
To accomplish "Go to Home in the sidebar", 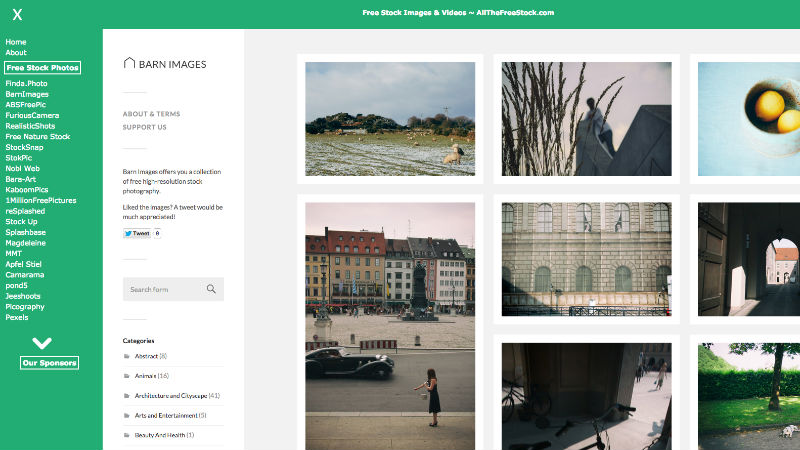I will pos(16,42).
